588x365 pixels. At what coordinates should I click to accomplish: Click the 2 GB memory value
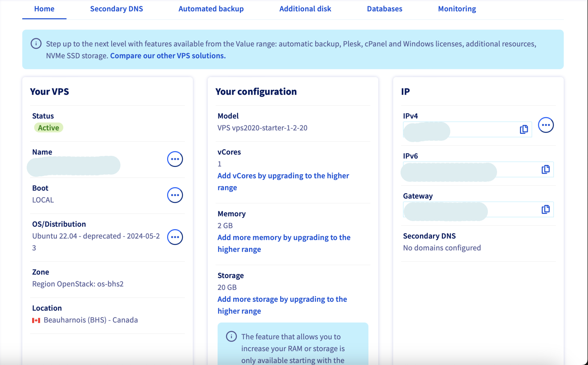225,226
